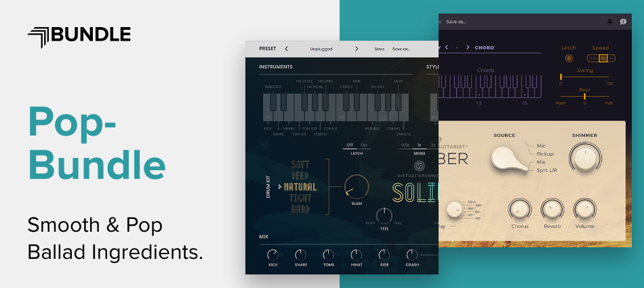
Task: Click the previous chord arrow in Amber
Action: pos(447,47)
